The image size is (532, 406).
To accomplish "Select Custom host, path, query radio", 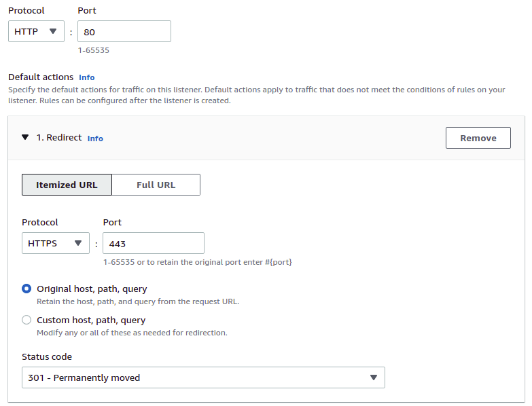I will (x=26, y=320).
